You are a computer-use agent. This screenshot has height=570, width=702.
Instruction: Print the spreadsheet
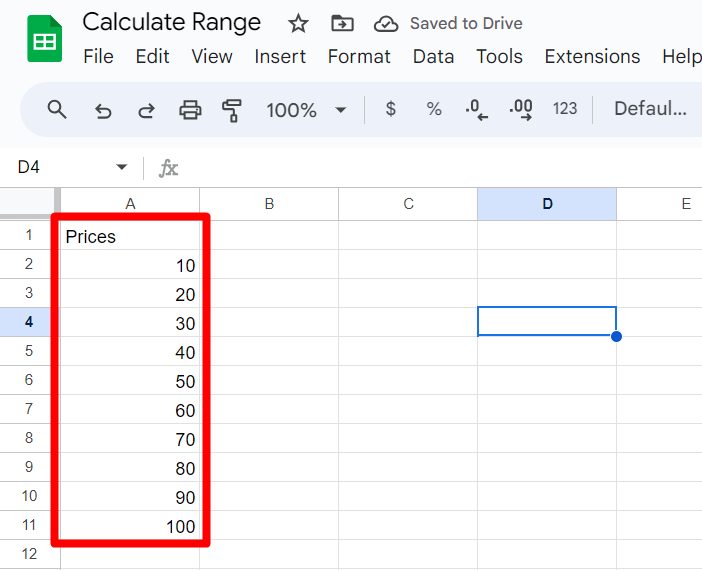190,110
